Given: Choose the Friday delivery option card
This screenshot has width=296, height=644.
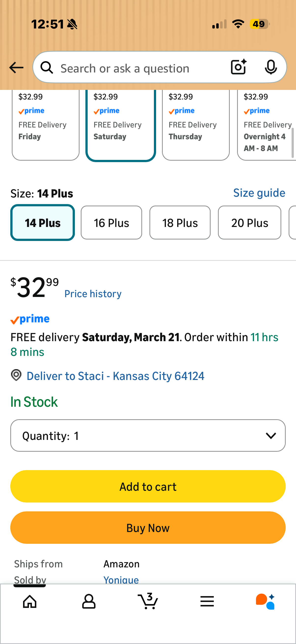Looking at the screenshot, I should 45,125.
